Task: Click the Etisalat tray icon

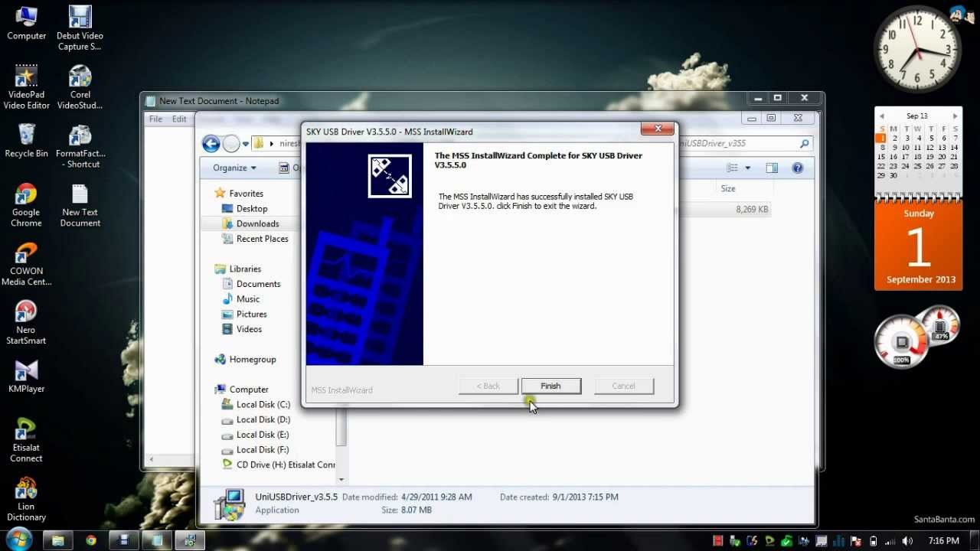Action: point(769,541)
